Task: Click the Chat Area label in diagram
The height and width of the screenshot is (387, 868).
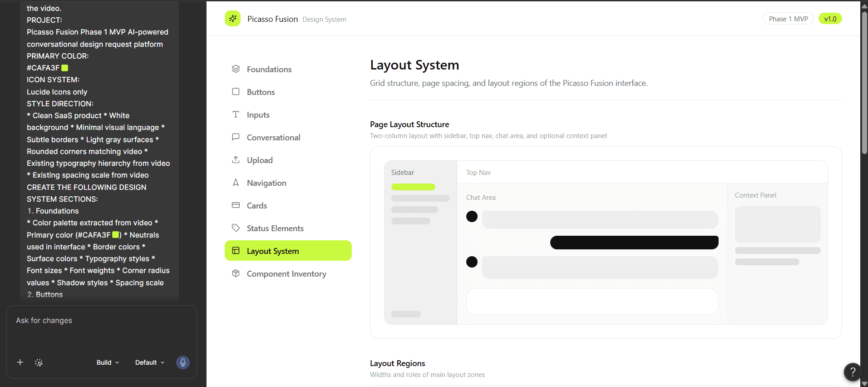Action: tap(481, 198)
